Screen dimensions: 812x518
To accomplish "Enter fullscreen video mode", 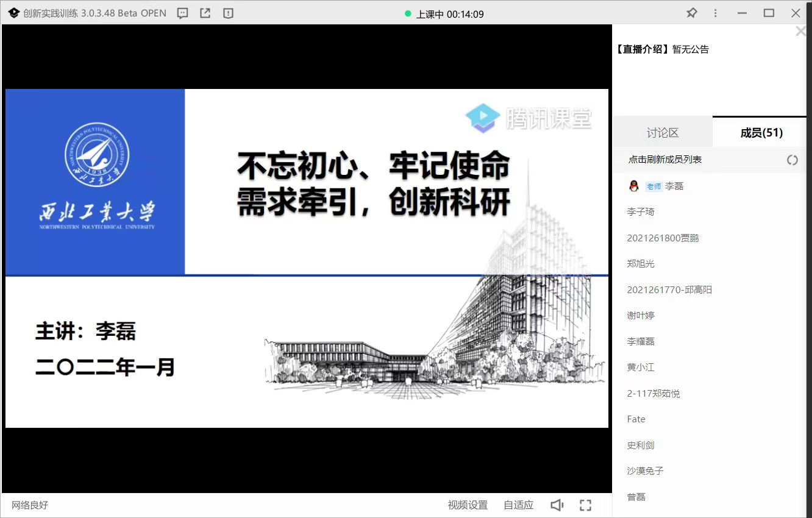I will point(585,505).
